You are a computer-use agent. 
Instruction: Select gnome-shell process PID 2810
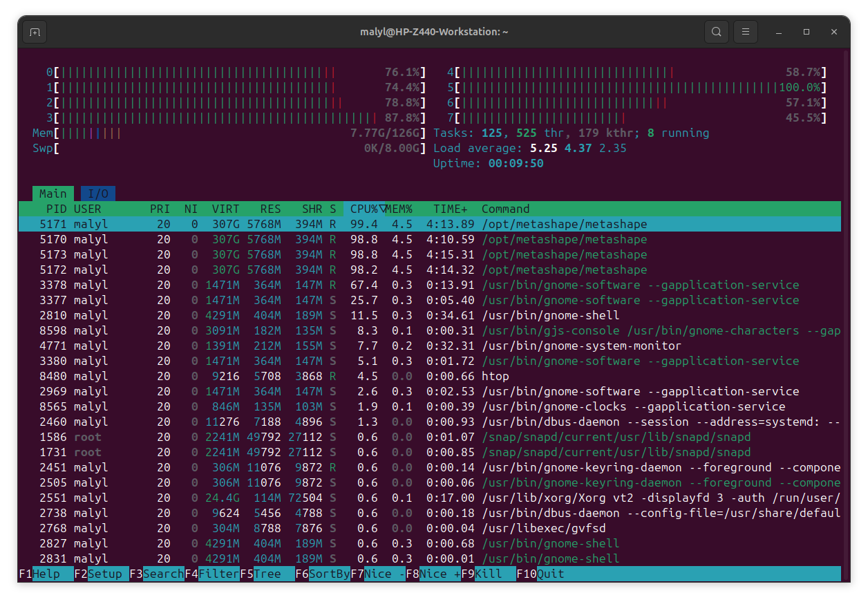(430, 315)
